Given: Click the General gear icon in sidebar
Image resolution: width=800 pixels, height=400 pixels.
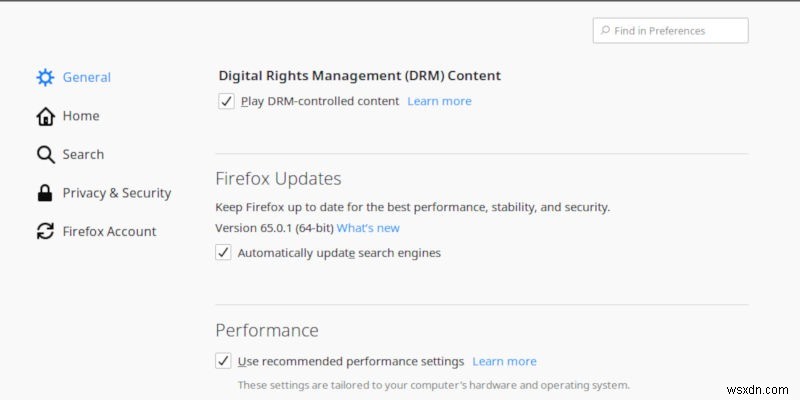Looking at the screenshot, I should tap(45, 77).
